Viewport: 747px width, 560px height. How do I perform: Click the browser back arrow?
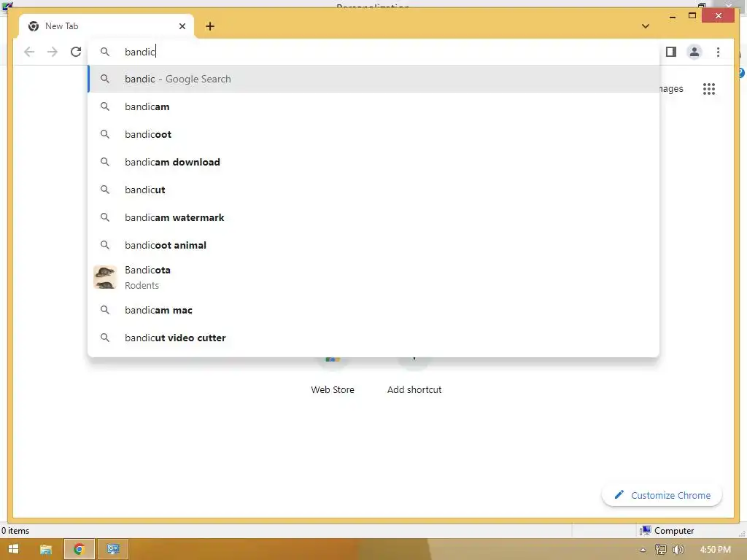coord(29,52)
